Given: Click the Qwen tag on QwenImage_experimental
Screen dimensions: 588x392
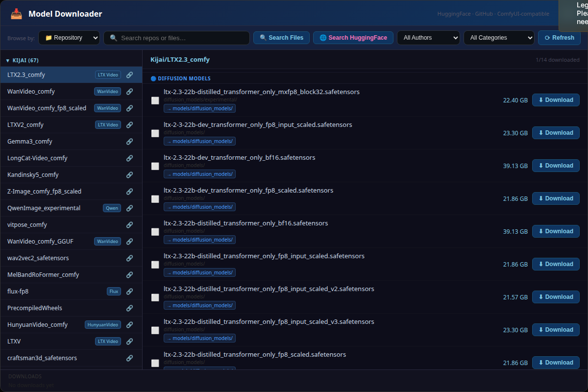Looking at the screenshot, I should (x=112, y=208).
